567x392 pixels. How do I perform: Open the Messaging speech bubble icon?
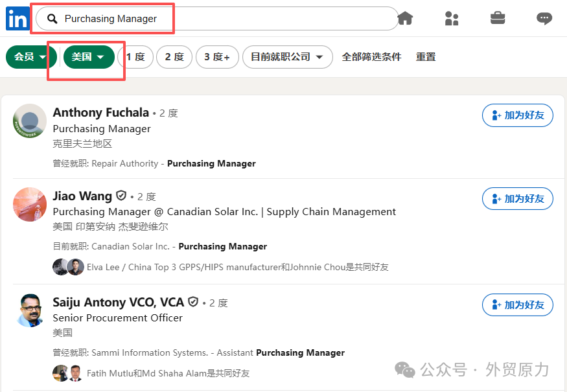click(544, 18)
